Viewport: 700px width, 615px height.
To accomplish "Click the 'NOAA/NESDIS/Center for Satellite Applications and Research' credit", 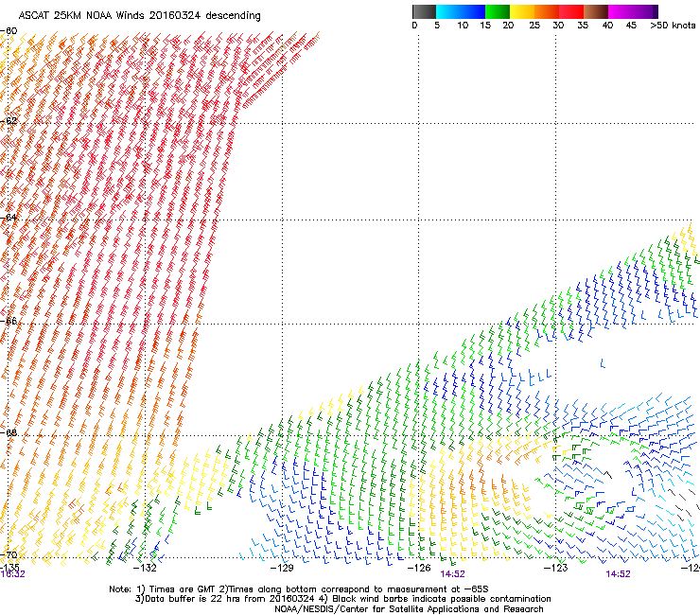I will (409, 609).
